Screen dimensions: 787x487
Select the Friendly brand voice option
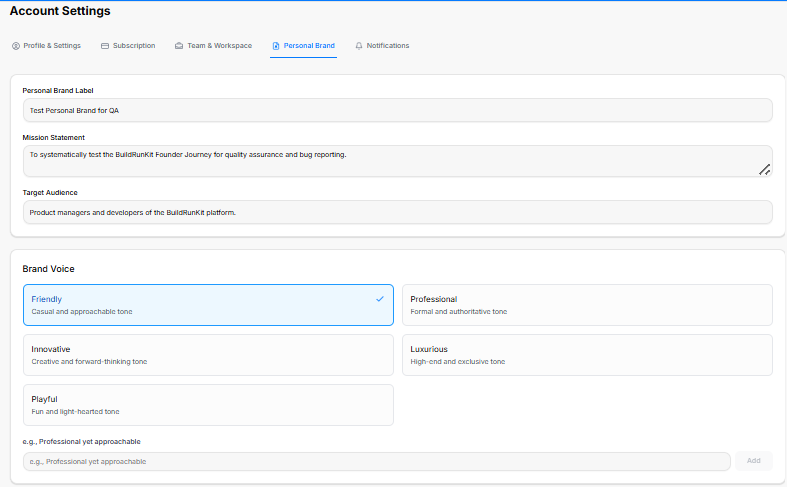pos(208,305)
